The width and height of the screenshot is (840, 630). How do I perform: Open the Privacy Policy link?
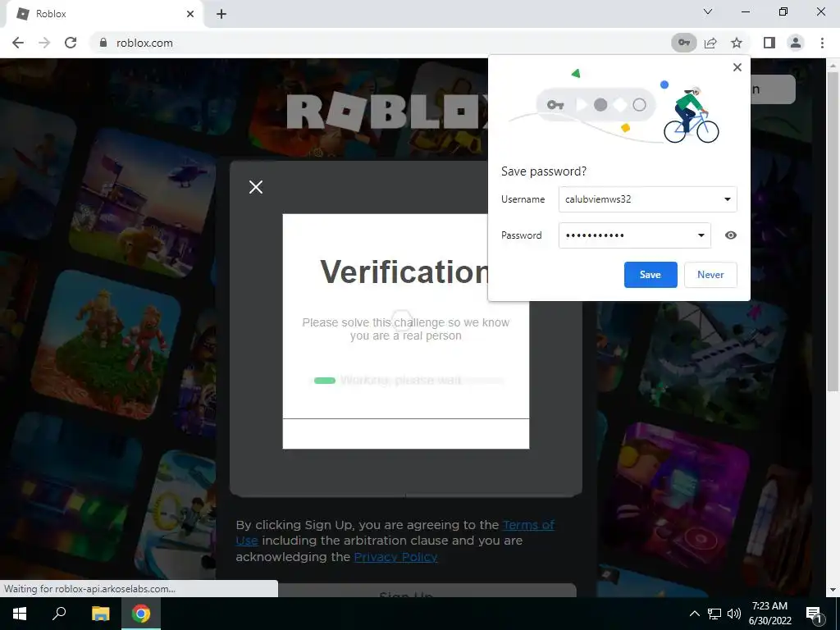point(395,557)
